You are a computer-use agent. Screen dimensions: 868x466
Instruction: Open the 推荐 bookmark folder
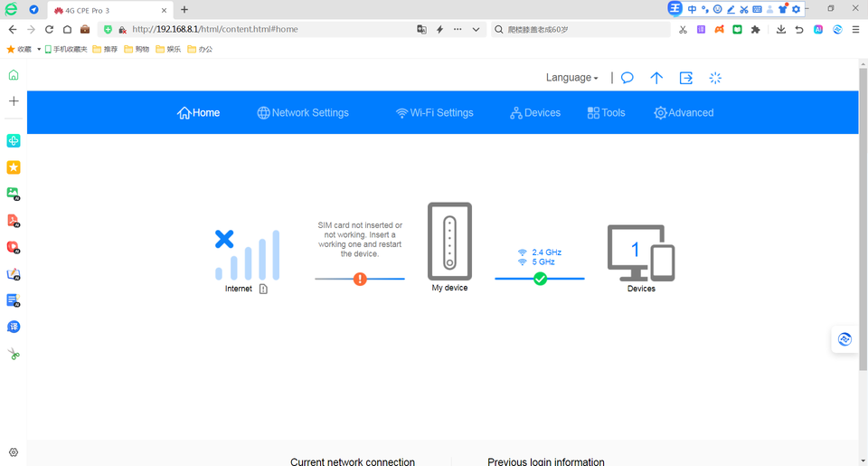(105, 50)
